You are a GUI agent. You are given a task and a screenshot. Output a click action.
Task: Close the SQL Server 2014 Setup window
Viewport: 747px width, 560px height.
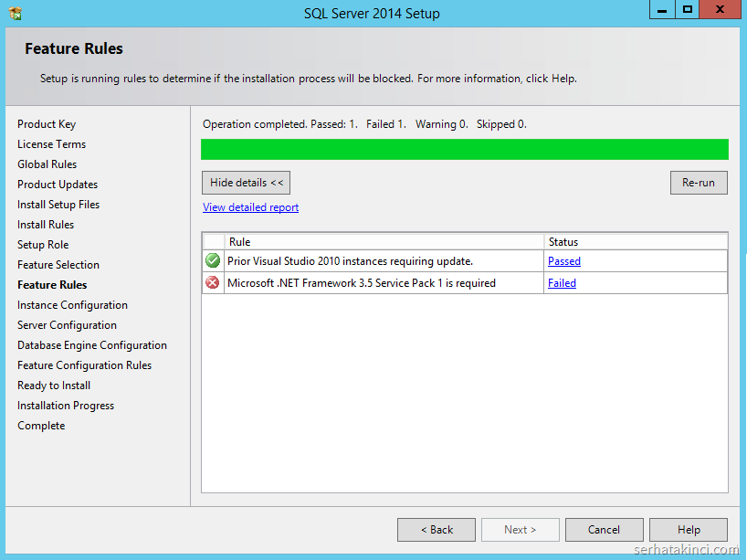click(720, 9)
